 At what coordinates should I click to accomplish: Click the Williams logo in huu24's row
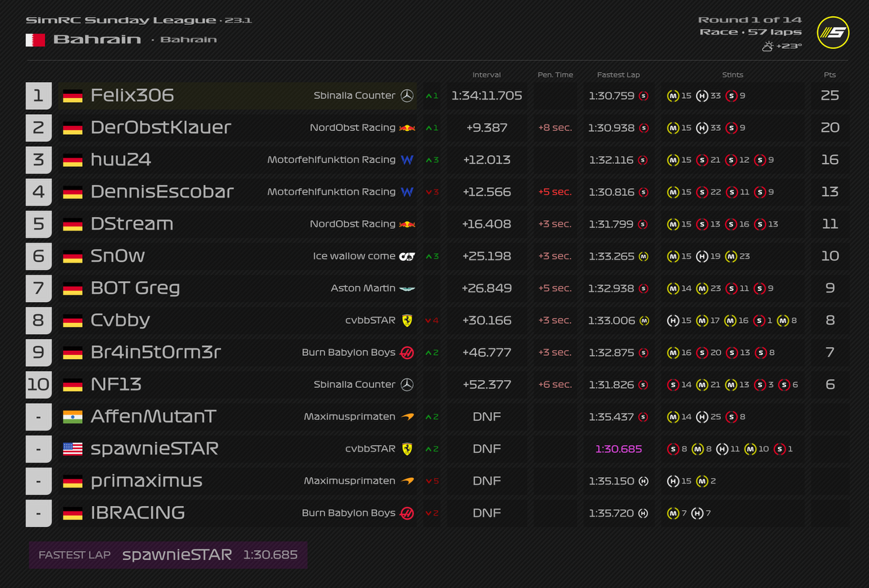point(407,160)
